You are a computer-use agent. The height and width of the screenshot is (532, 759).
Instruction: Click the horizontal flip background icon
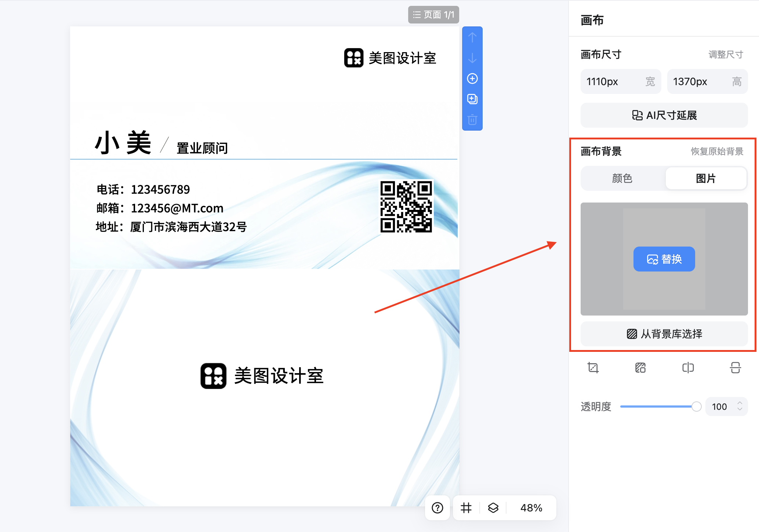click(x=688, y=368)
